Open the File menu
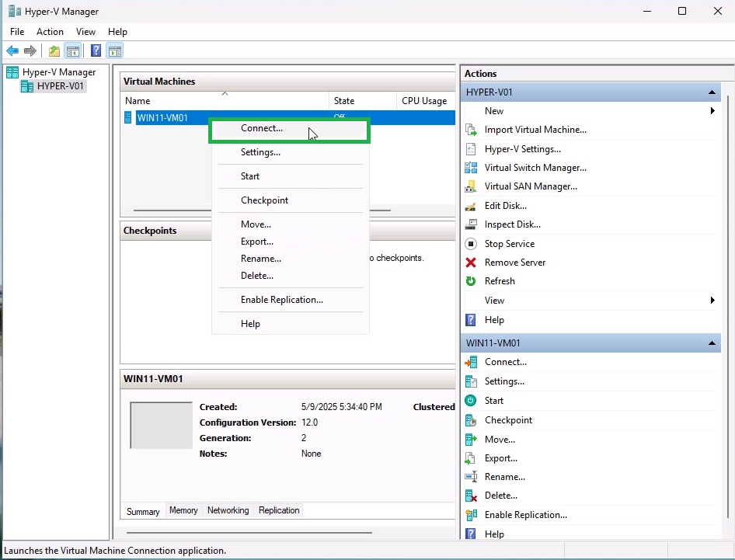Viewport: 735px width, 560px height. click(x=17, y=32)
